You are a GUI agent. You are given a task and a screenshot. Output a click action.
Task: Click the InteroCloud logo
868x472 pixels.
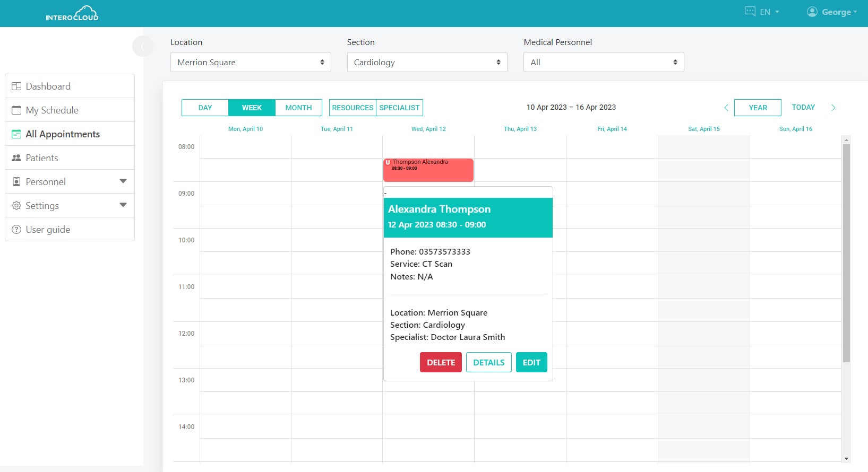coord(72,13)
